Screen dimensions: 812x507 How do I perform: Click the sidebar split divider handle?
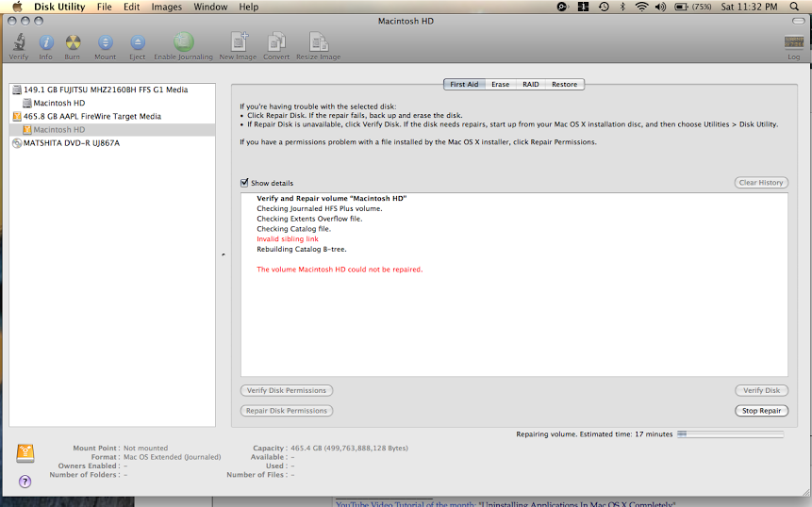click(224, 254)
